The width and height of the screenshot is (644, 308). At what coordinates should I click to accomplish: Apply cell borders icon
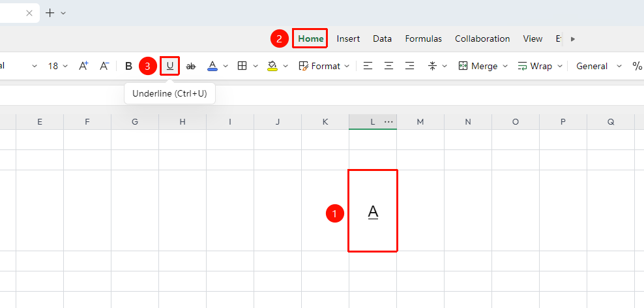[242, 66]
